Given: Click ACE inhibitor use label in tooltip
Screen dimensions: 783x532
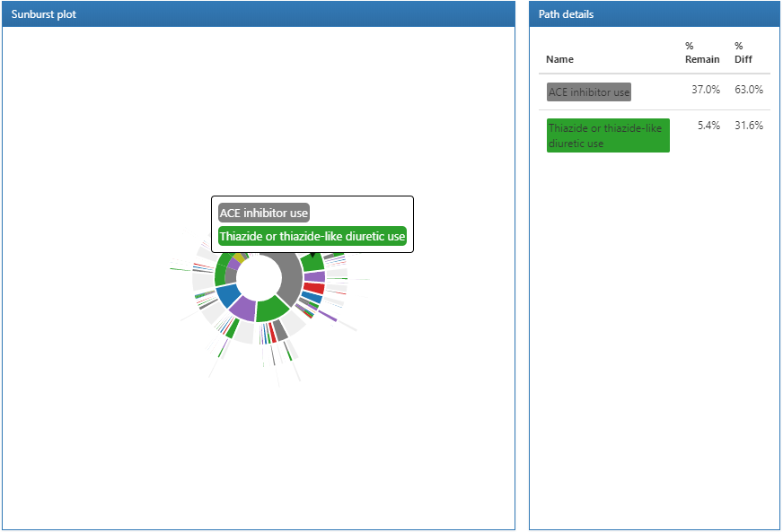Looking at the screenshot, I should point(264,214).
